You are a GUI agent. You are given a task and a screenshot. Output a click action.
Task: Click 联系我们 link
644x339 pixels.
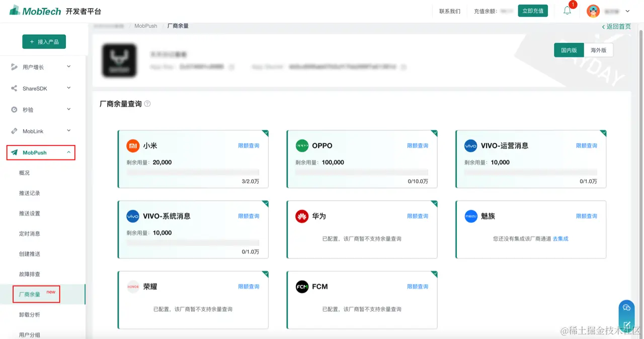coord(450,11)
